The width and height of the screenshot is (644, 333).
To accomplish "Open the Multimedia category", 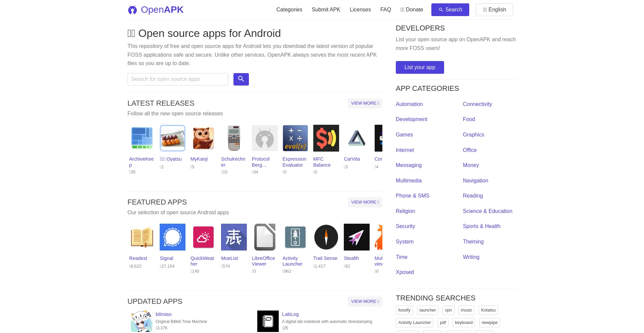I will click(x=409, y=180).
